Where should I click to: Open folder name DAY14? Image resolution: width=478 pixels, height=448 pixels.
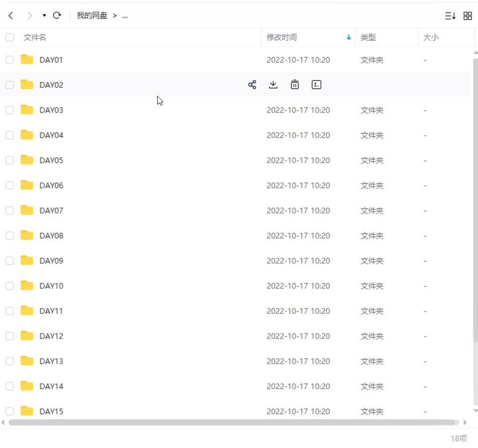point(51,386)
